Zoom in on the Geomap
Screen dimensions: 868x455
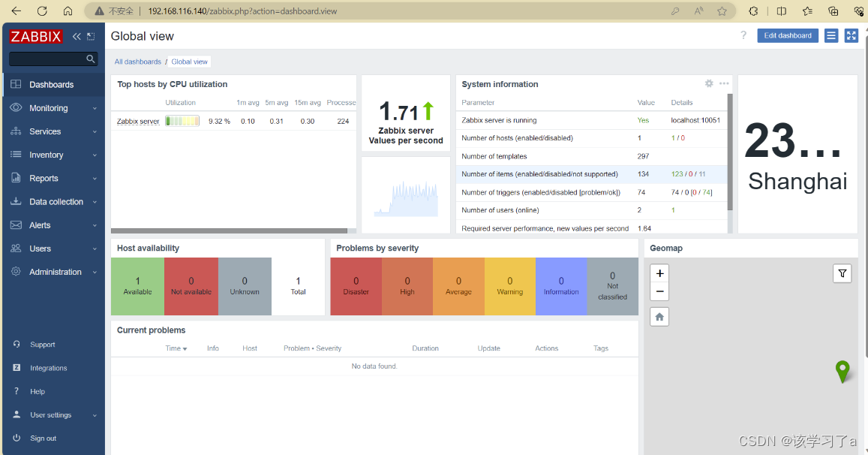click(660, 273)
